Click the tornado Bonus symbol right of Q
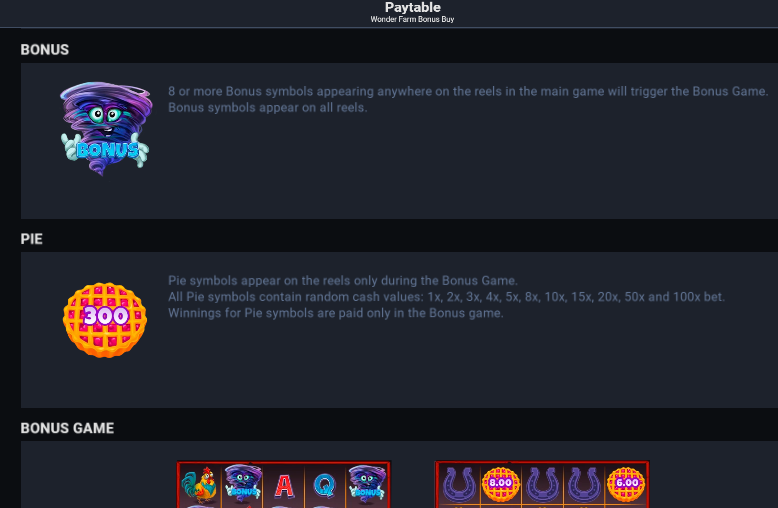Screen dimensions: 778x508 (367, 482)
